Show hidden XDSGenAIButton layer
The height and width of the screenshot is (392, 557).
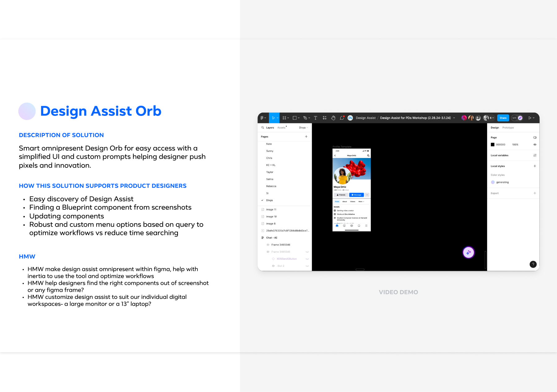(307, 259)
